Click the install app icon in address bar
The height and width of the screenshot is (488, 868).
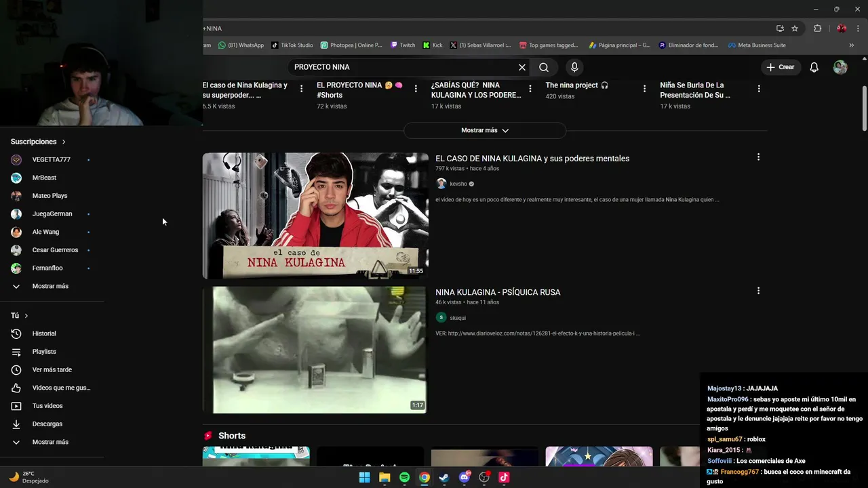(780, 28)
